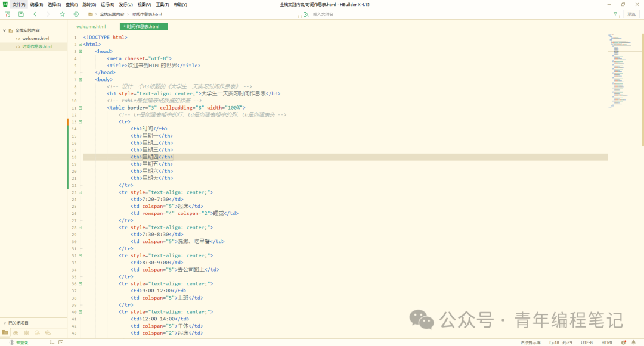
Task: Click the notification bell in the status bar
Action: click(634, 342)
